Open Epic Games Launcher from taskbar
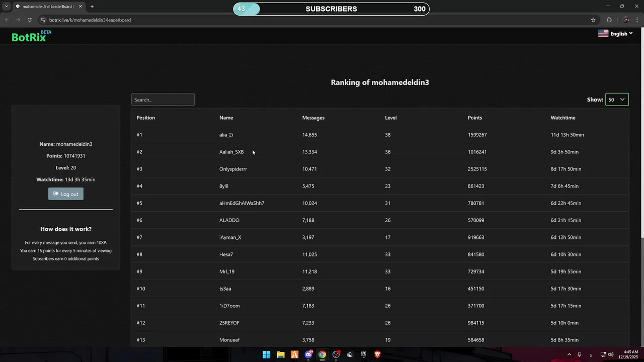 (x=364, y=354)
